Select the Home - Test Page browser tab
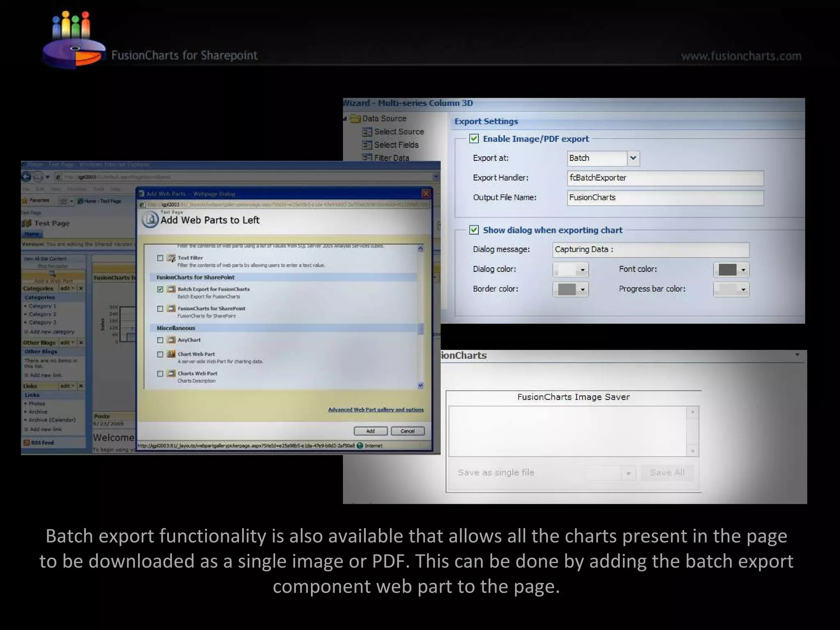 point(99,201)
